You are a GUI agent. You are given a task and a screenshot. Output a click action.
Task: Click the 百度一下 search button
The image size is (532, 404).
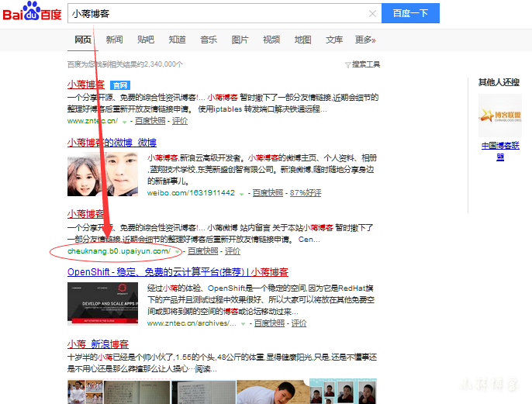[410, 13]
